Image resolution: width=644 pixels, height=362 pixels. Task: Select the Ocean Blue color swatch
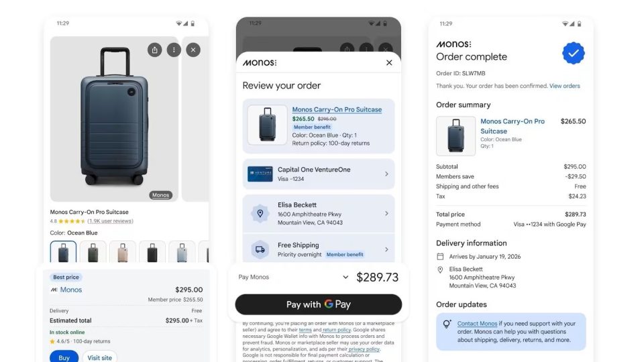pos(64,253)
